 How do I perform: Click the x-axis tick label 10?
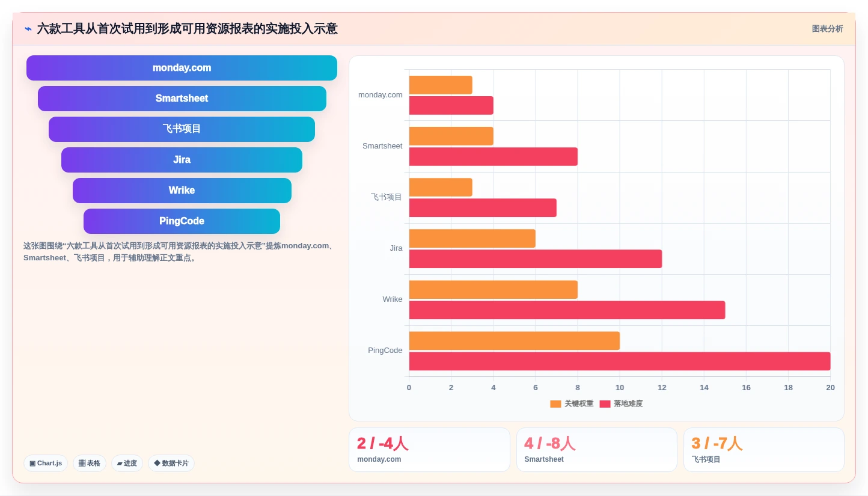(620, 388)
